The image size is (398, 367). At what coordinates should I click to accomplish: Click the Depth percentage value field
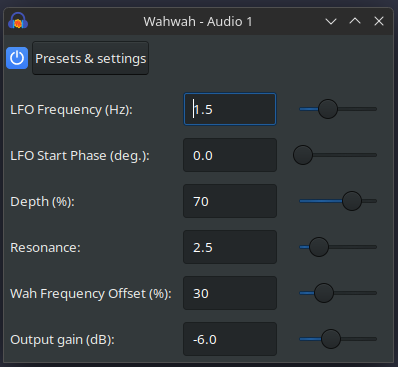230,201
